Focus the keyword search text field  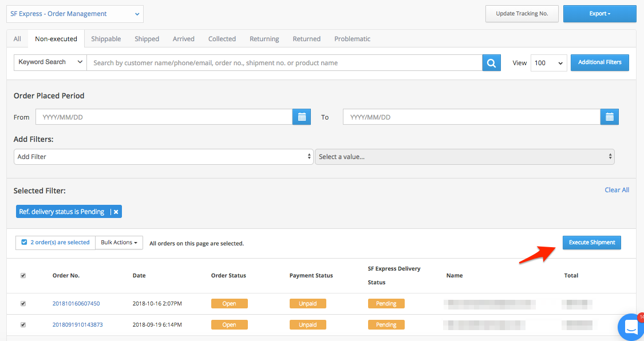(x=284, y=63)
